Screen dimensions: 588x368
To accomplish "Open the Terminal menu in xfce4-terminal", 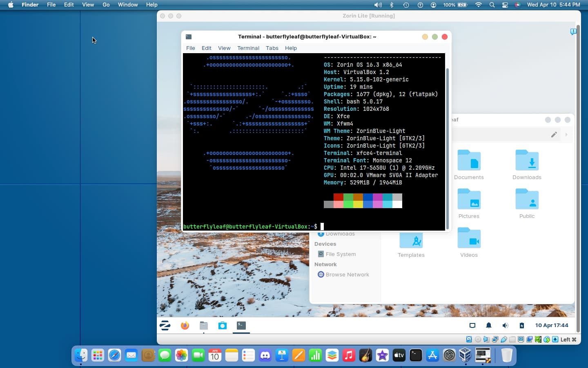I will click(248, 48).
